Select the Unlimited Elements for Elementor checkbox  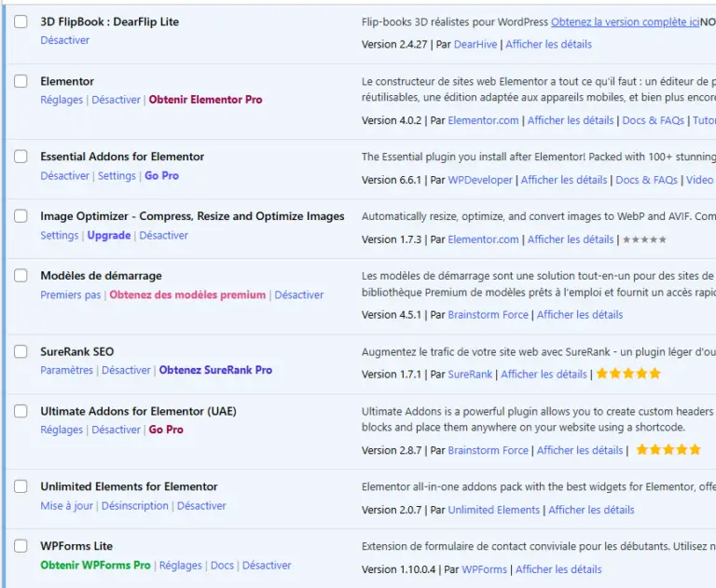pyautogui.click(x=21, y=486)
